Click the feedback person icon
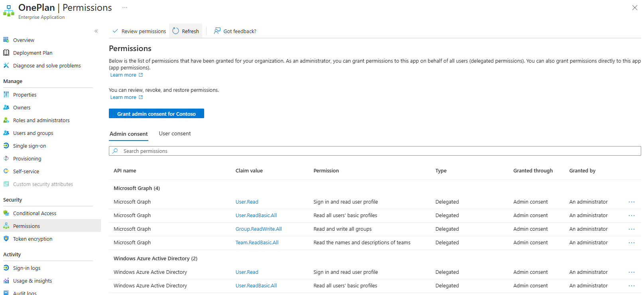 (217, 31)
